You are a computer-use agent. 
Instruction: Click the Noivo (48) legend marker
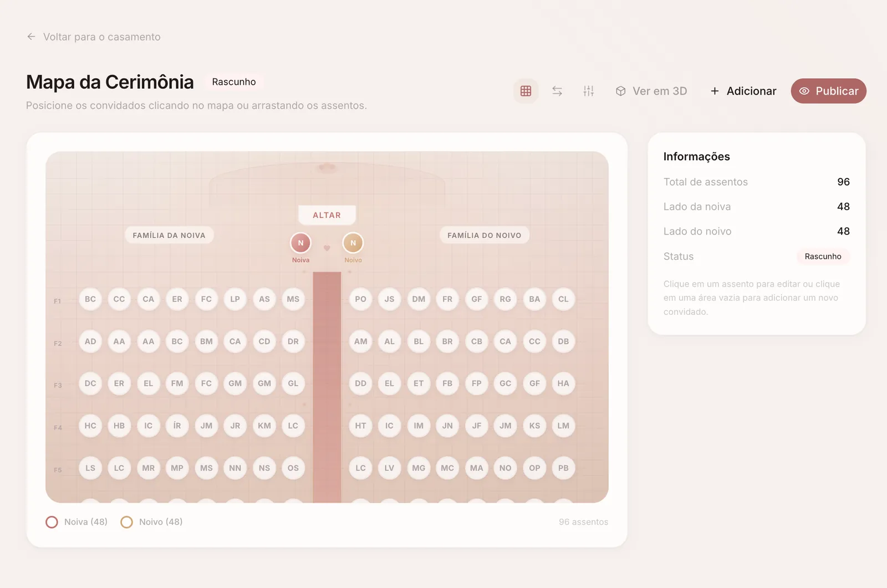pyautogui.click(x=126, y=522)
